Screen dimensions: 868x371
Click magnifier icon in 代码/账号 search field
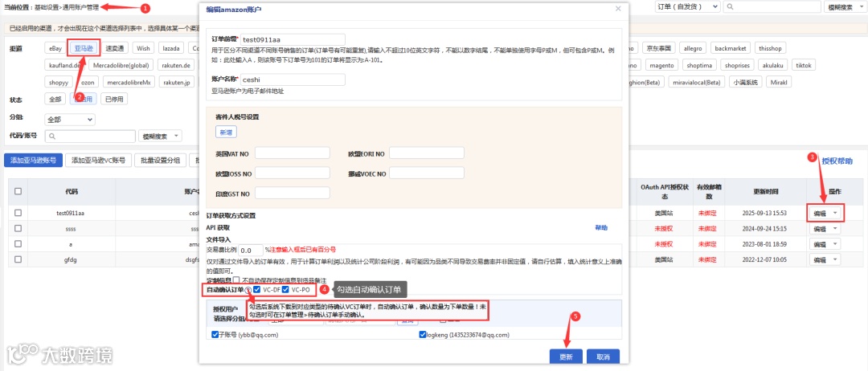click(51, 136)
